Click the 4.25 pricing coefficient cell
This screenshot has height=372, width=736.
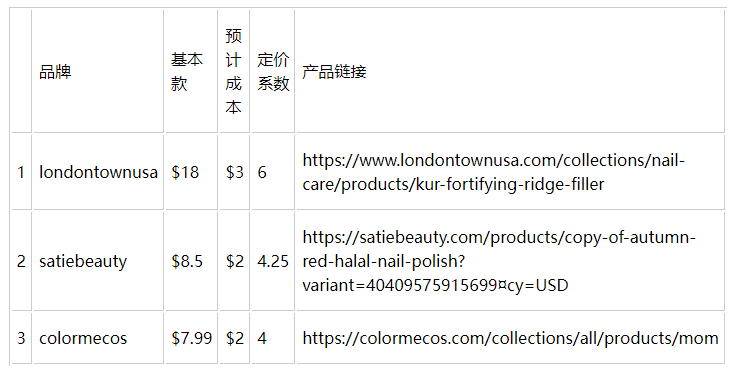(273, 261)
